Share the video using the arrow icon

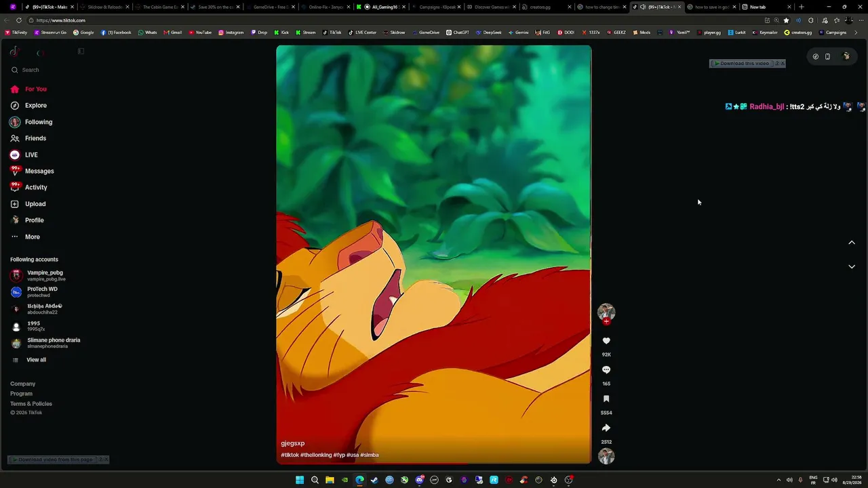[x=606, y=428]
